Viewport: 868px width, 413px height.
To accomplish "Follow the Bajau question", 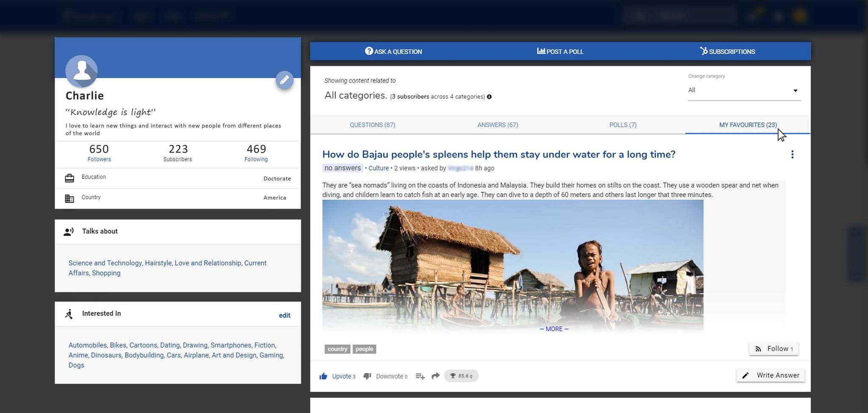I will (773, 349).
